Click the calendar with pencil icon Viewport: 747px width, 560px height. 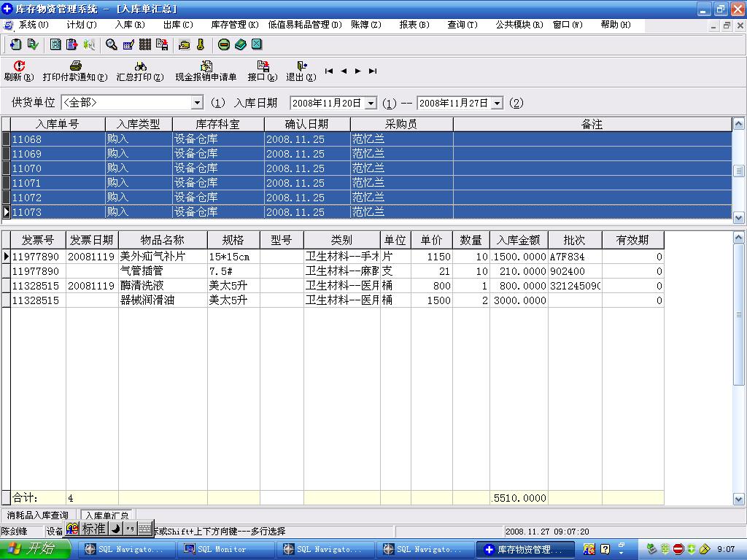tap(128, 44)
